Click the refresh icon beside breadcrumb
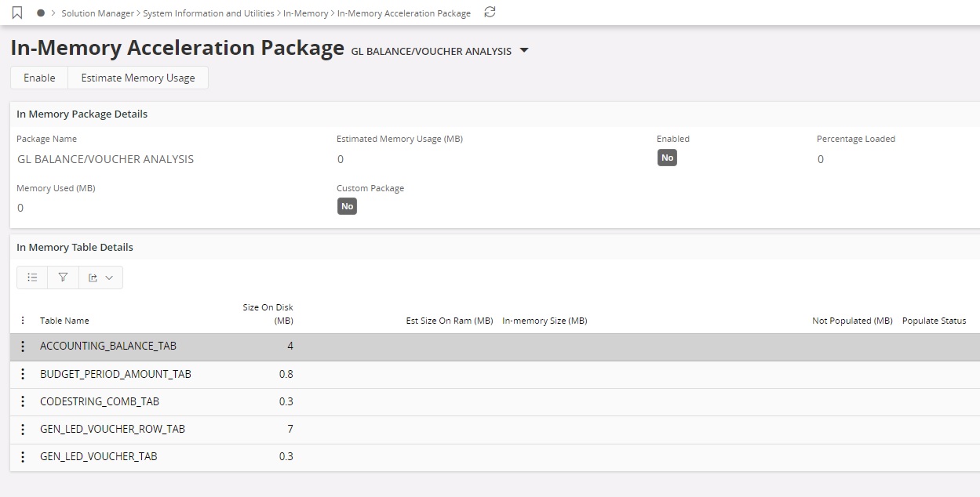The image size is (980, 497). (490, 13)
